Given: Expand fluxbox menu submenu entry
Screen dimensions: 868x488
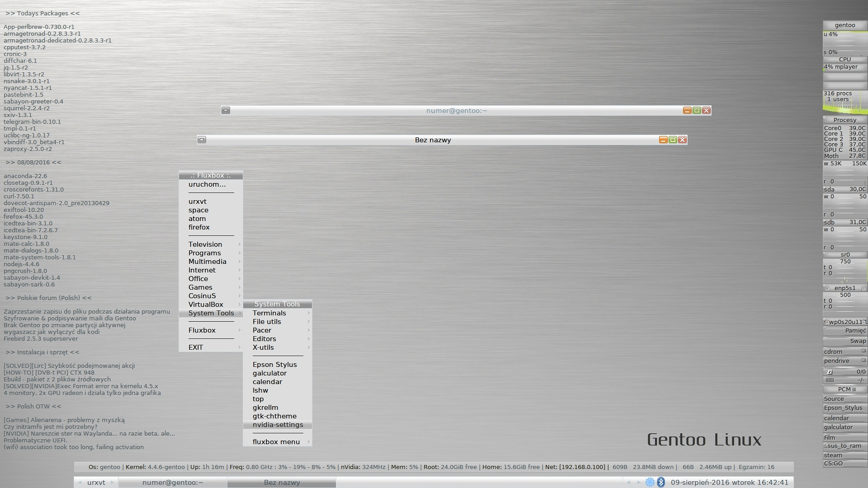Looking at the screenshot, I should coord(278,441).
